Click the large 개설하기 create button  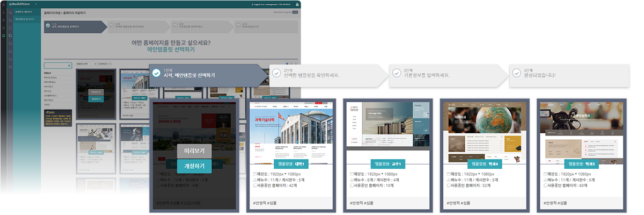pos(194,166)
